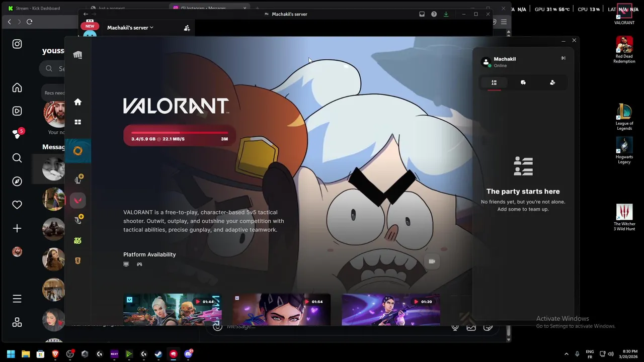Open the add friend tab

tap(552, 82)
